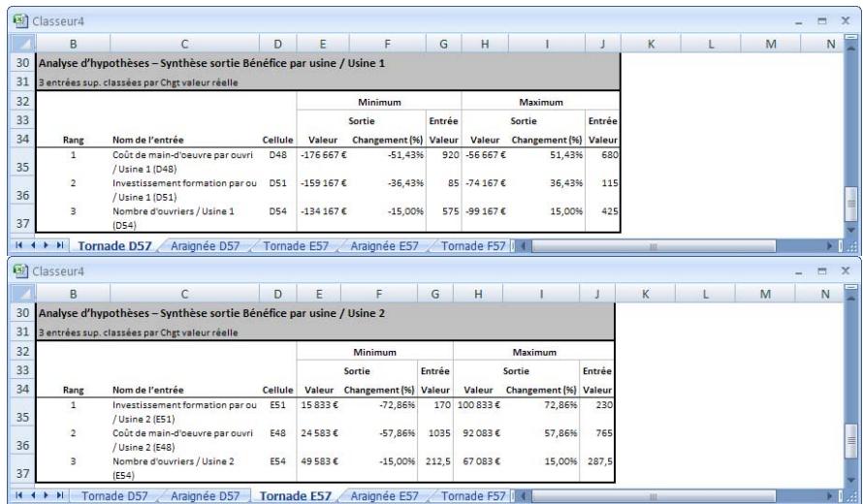Open Tornade F57 tab in top window
The width and height of the screenshot is (863, 504).
pyautogui.click(x=473, y=246)
